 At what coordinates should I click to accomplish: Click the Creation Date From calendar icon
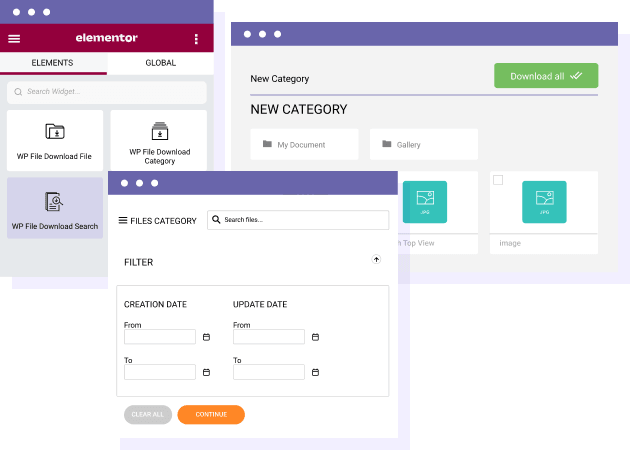206,337
